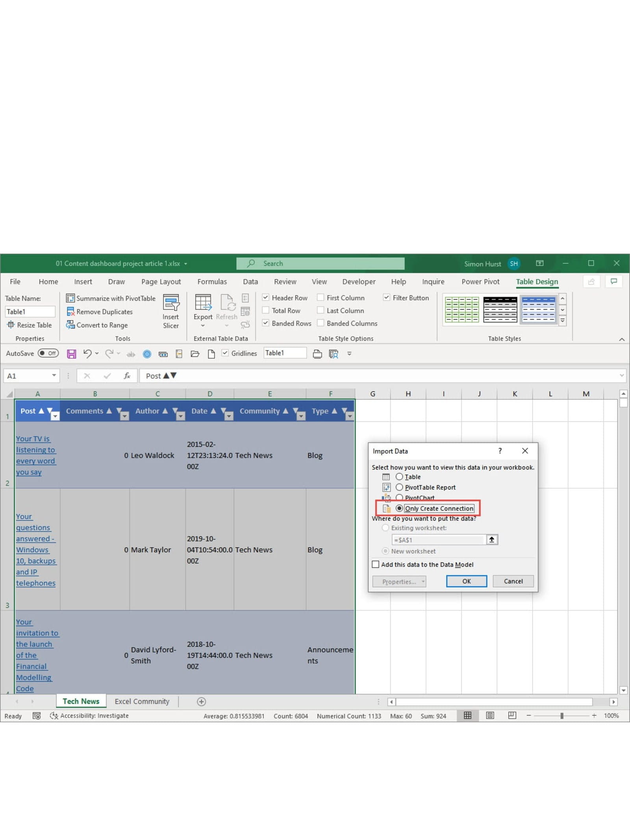Click the Convert to Range icon
Image resolution: width=630 pixels, height=840 pixels.
point(70,325)
